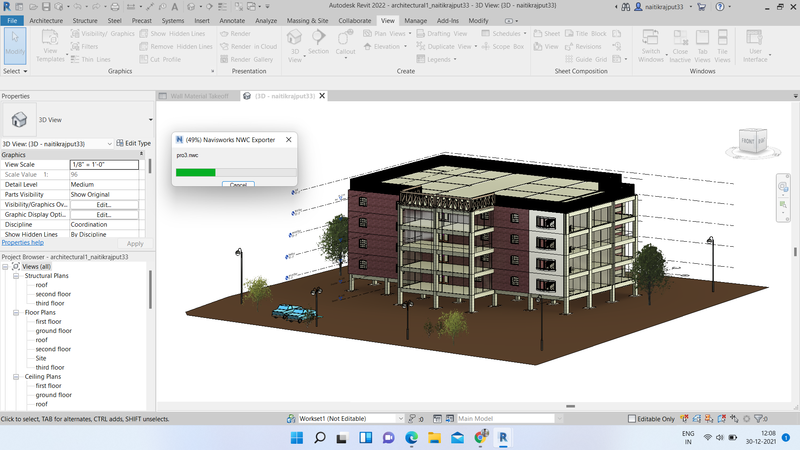Screen dimensions: 800x450
Task: Open Select dropdown under Modify
Action: click(15, 71)
